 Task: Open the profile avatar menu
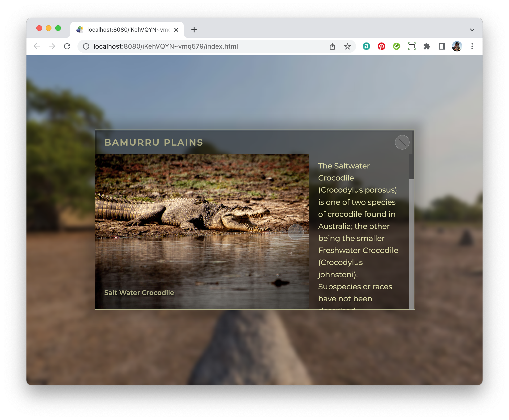457,46
